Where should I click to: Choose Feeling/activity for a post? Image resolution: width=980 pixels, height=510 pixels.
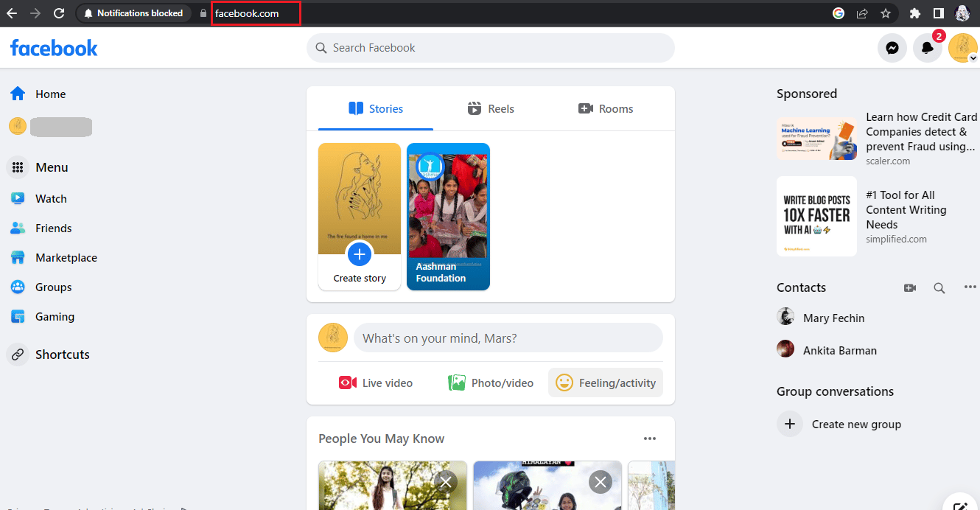click(x=606, y=383)
